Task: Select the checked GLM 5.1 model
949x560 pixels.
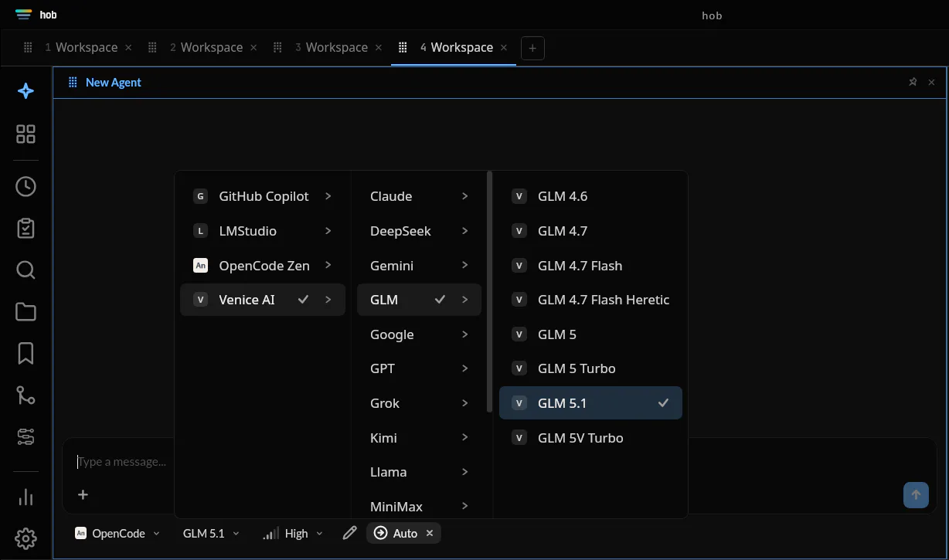Action: (590, 403)
